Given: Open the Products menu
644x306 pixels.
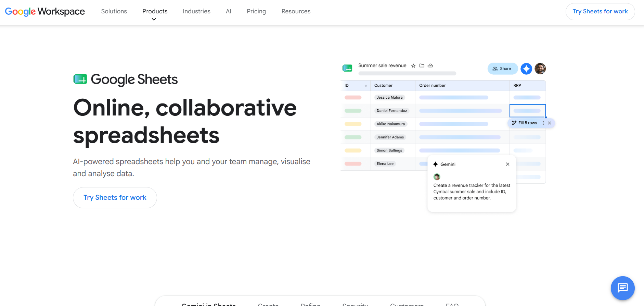Looking at the screenshot, I should point(155,11).
